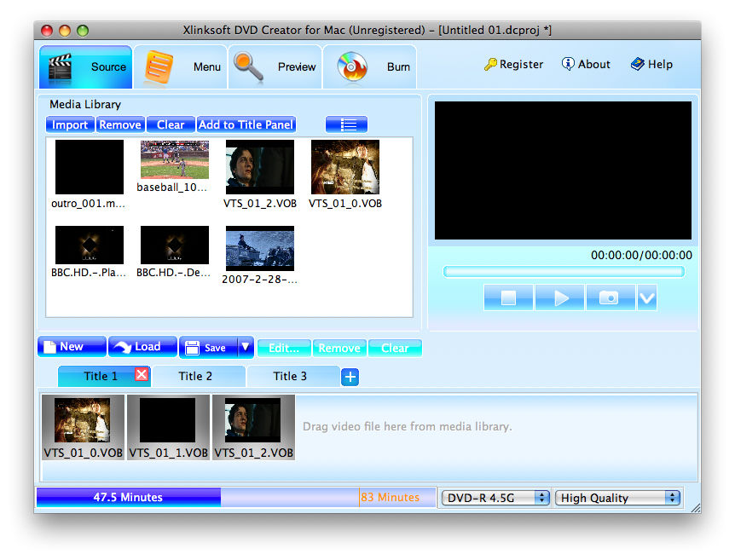Screen dimensions: 735x560
Task: Close Title 1 with red X
Action: pyautogui.click(x=142, y=374)
